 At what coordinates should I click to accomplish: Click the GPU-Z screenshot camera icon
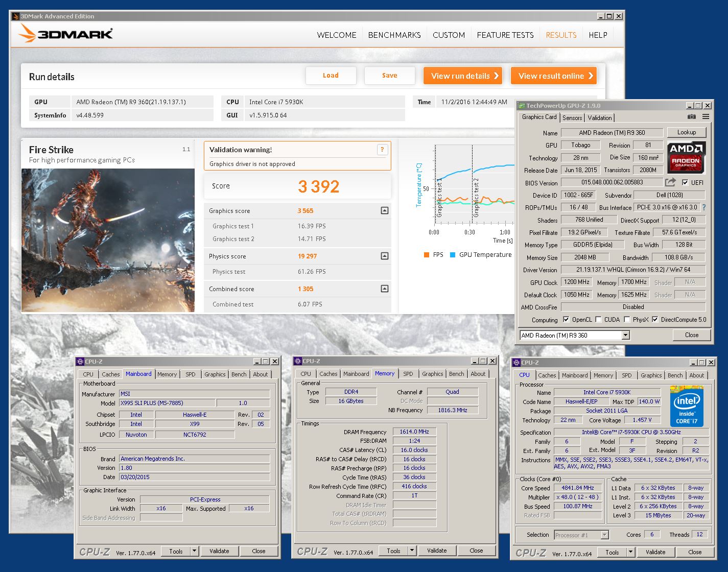coord(691,117)
